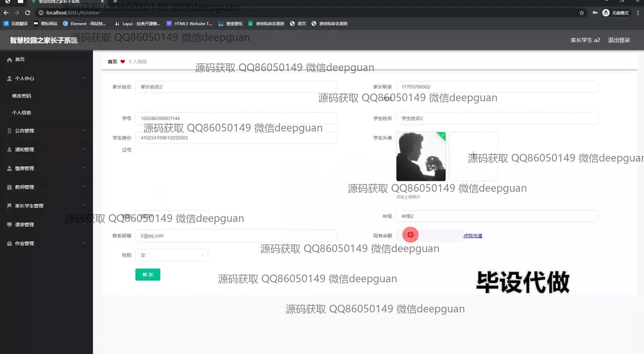Expand the 教师管理 menu chevron
This screenshot has height=354, width=644.
84,187
